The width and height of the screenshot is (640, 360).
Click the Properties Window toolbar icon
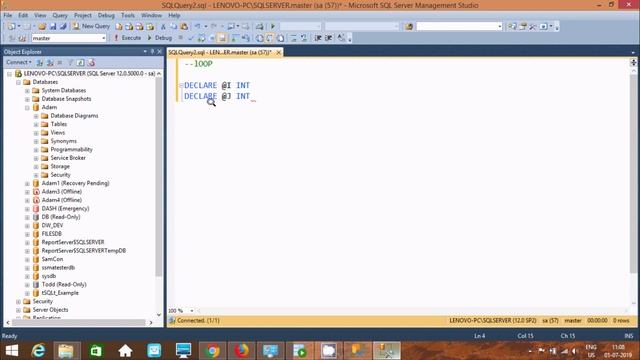tap(523, 27)
